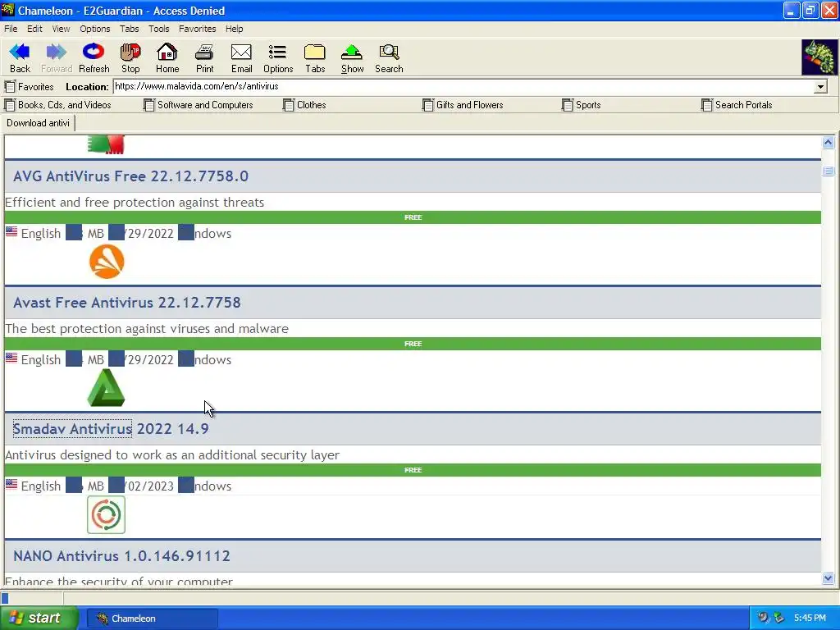Click the Show toolbar button

click(352, 58)
